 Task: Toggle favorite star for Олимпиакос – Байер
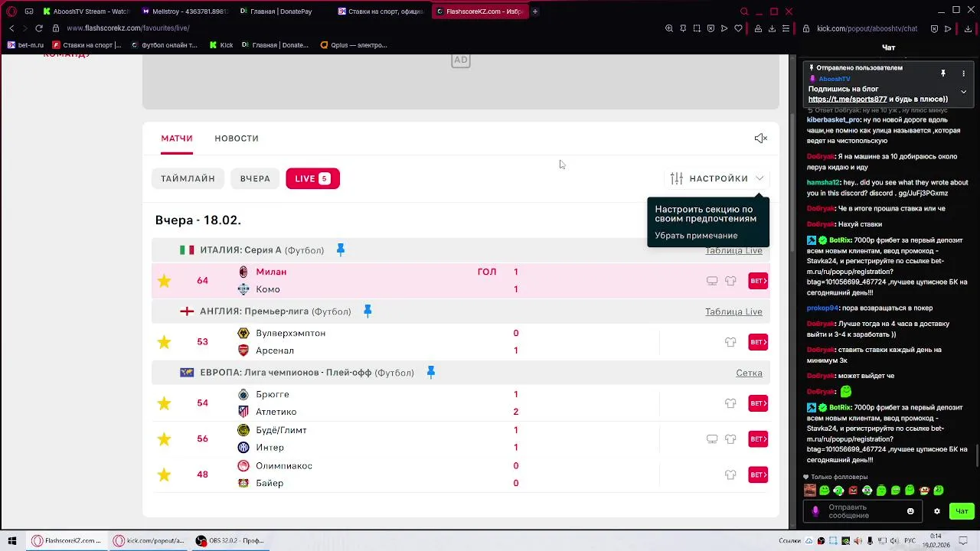[x=164, y=475]
